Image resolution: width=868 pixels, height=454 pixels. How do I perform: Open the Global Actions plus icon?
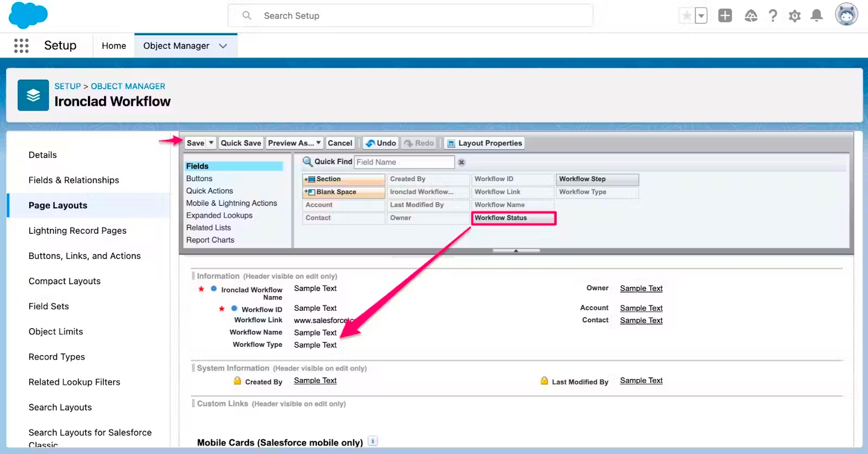coord(725,16)
